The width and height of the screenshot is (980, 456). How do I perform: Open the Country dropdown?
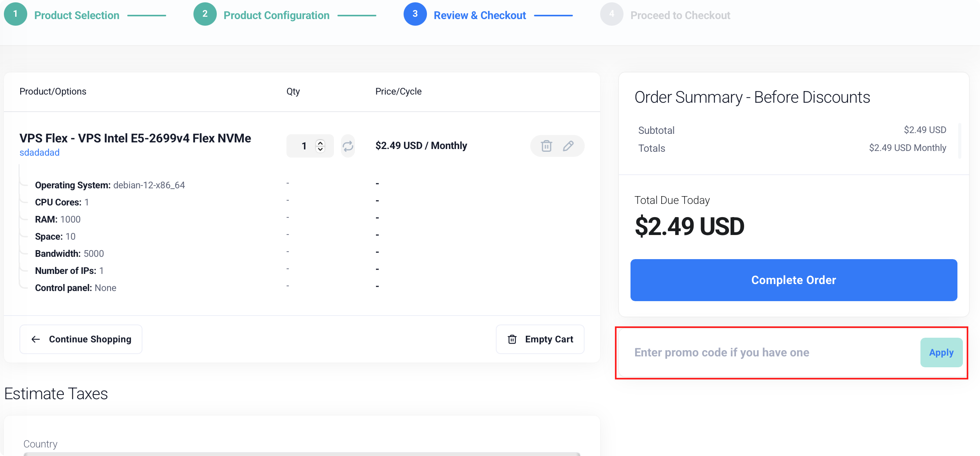click(x=302, y=453)
